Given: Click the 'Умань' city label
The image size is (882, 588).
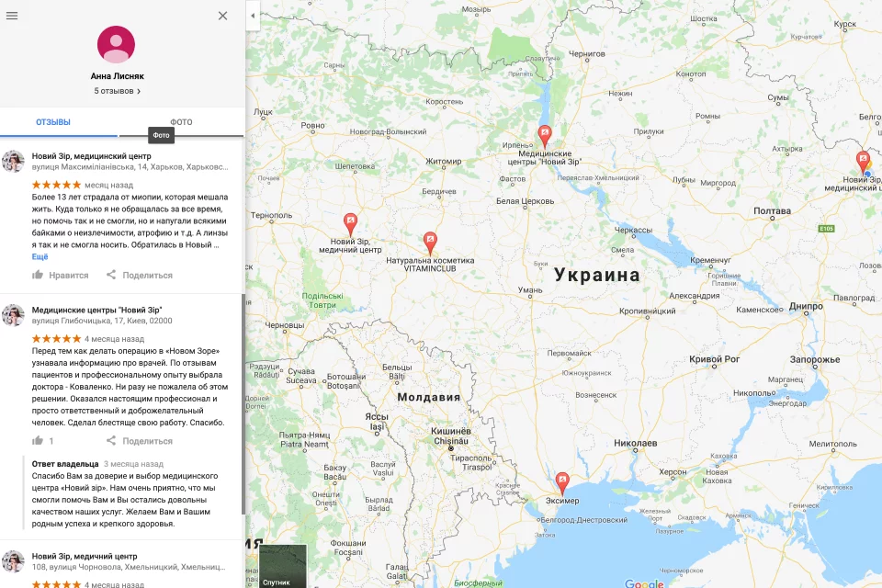Looking at the screenshot, I should pos(530,289).
